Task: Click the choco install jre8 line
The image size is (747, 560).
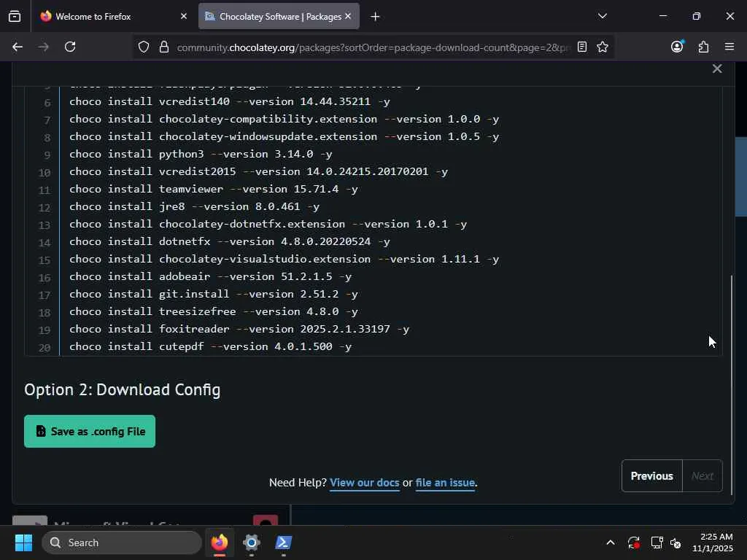Action: click(x=194, y=206)
